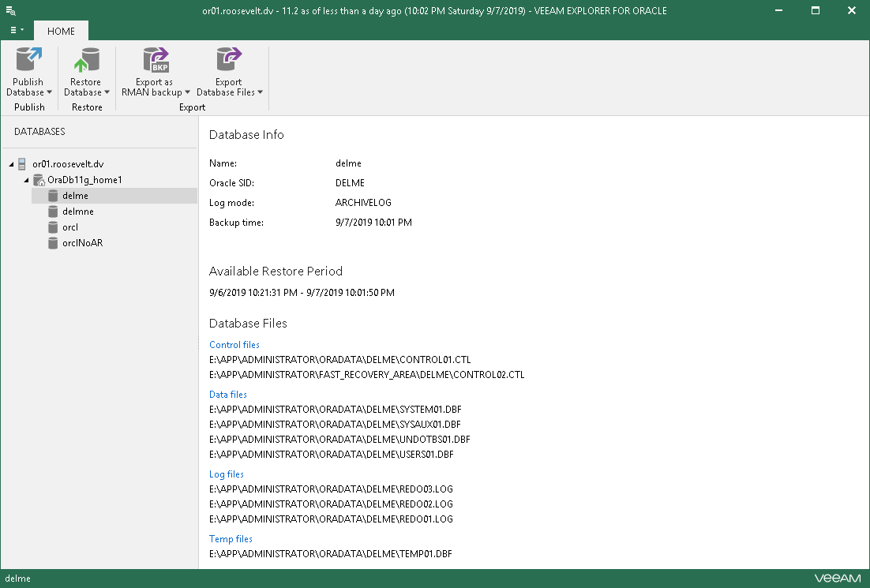Click the SYSAUX01.DBF file path

pyautogui.click(x=335, y=425)
